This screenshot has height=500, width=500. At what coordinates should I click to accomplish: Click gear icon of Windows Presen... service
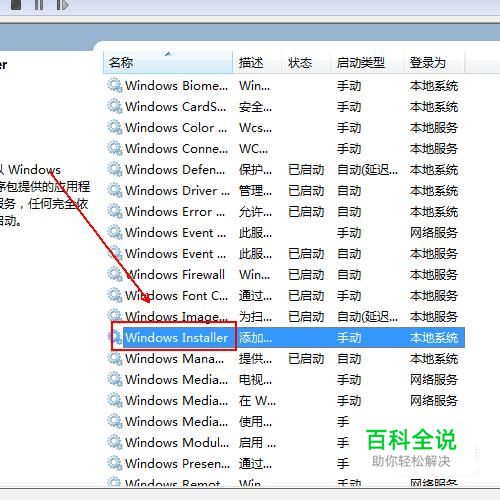tap(115, 463)
